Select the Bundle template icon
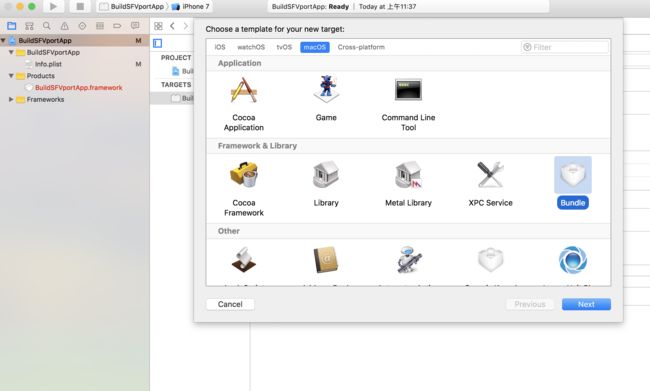650x391 pixels. pos(573,175)
